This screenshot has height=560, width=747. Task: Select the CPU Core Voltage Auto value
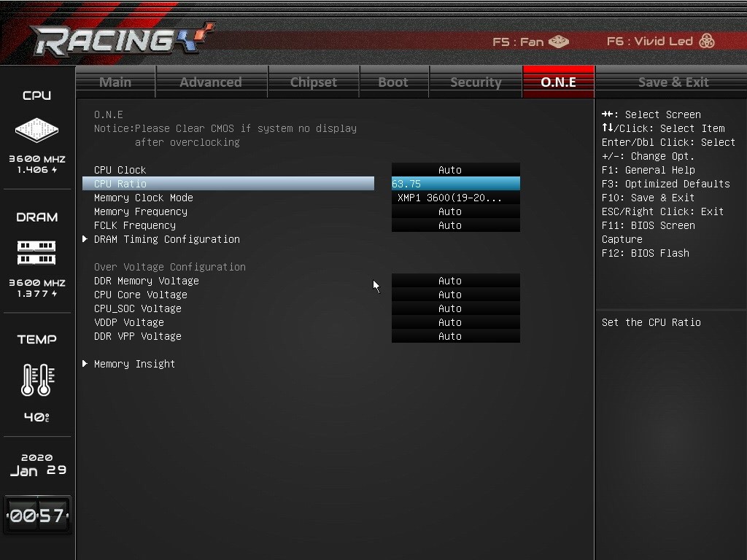(x=455, y=295)
